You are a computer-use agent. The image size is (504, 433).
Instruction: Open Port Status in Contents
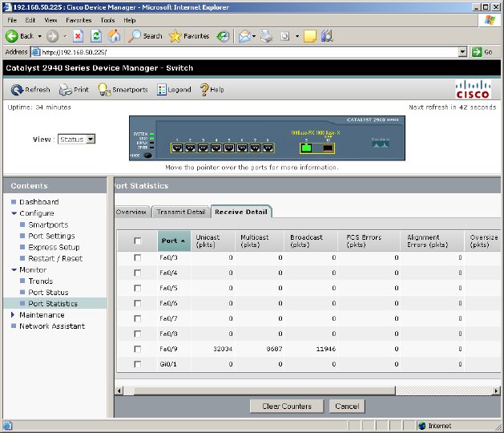(x=48, y=293)
